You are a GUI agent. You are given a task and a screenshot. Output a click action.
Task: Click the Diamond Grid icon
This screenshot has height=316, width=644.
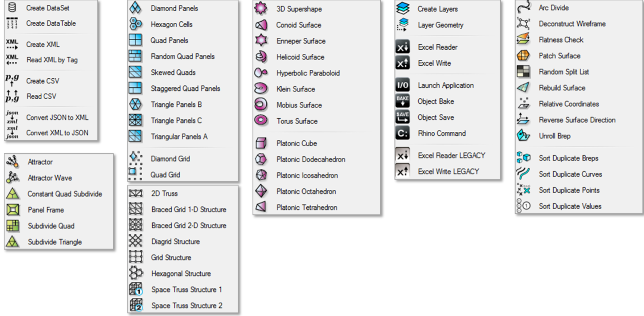pyautogui.click(x=135, y=158)
